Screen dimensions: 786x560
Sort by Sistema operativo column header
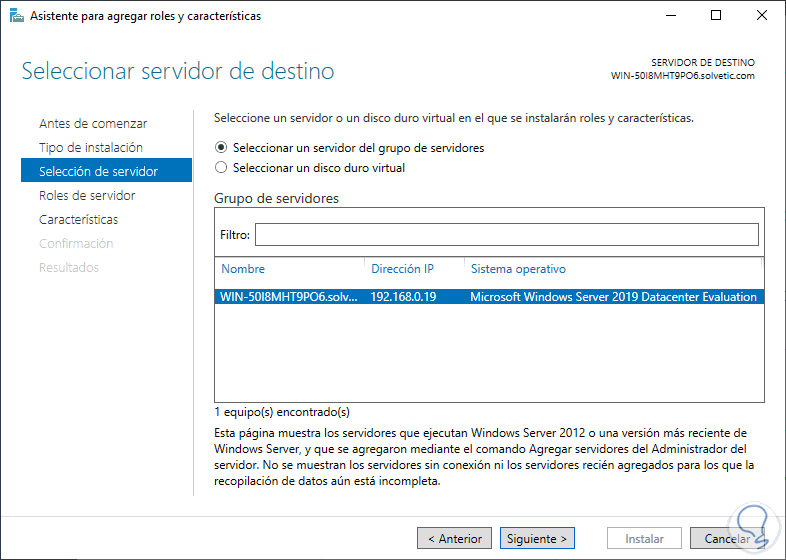pyautogui.click(x=518, y=269)
